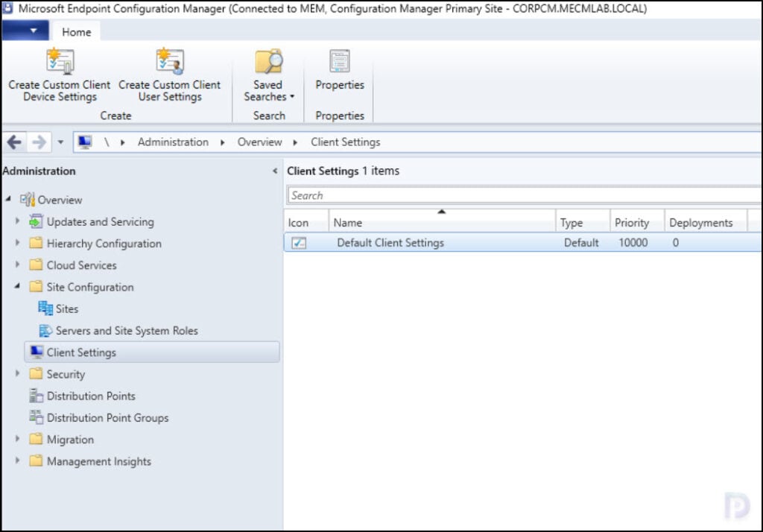
Task: Select Servers and Site System Roles
Action: pyautogui.click(x=127, y=331)
